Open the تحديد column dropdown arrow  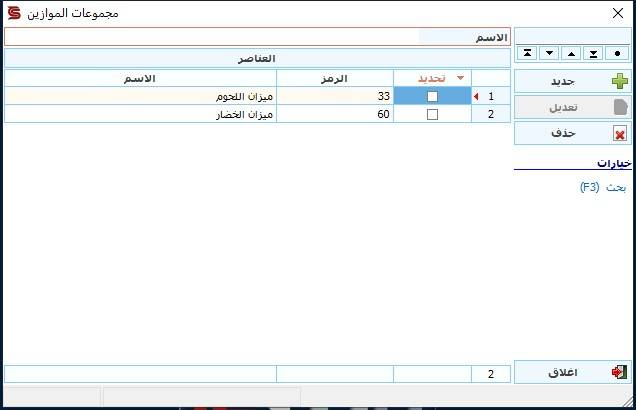460,78
